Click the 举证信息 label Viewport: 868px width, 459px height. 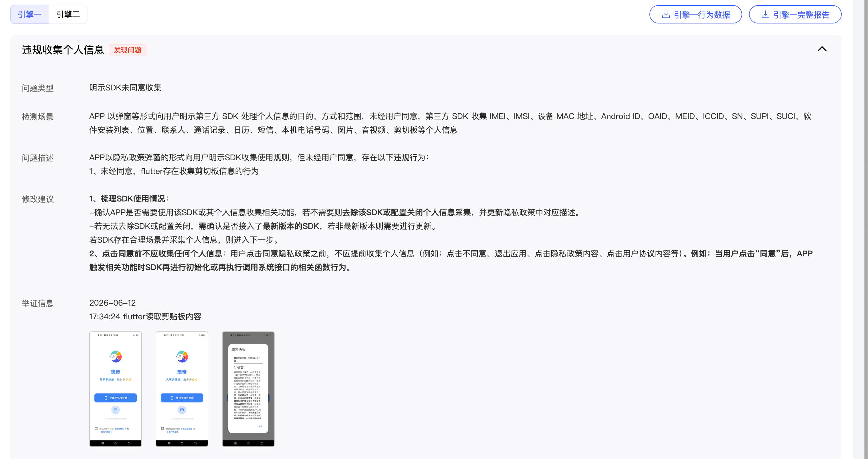[38, 303]
